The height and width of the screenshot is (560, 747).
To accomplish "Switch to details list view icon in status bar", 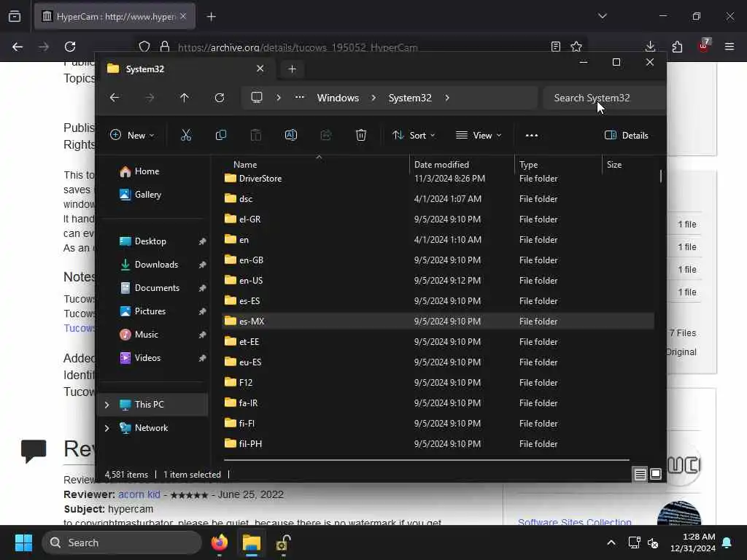I will point(640,474).
